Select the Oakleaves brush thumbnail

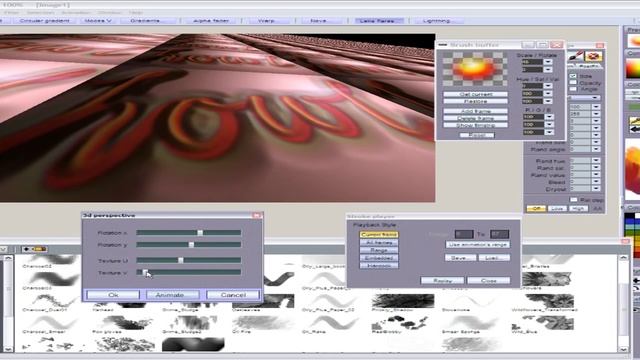point(263,301)
